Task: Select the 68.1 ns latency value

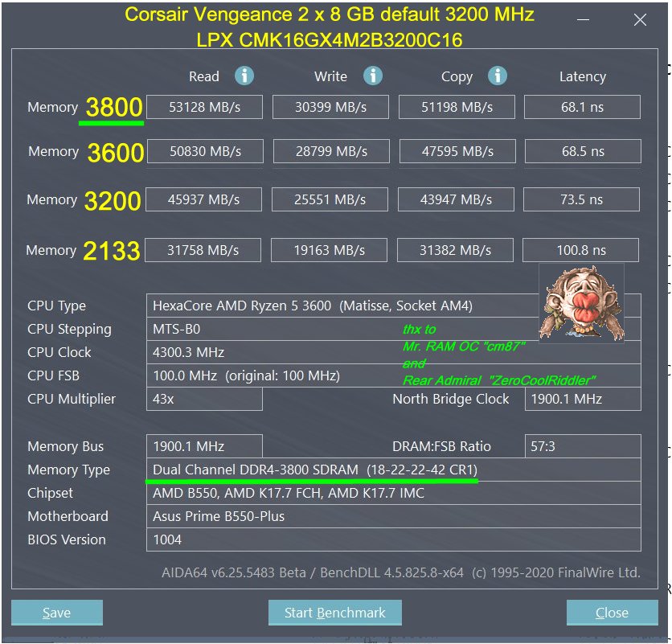Action: [x=582, y=107]
